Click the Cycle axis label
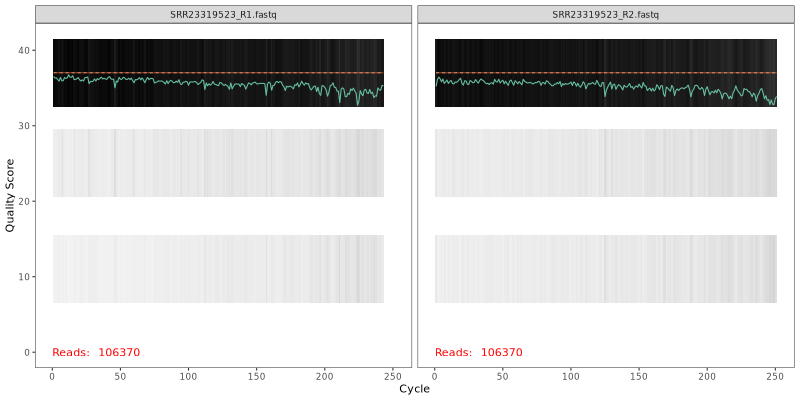The width and height of the screenshot is (800, 400). 414,389
